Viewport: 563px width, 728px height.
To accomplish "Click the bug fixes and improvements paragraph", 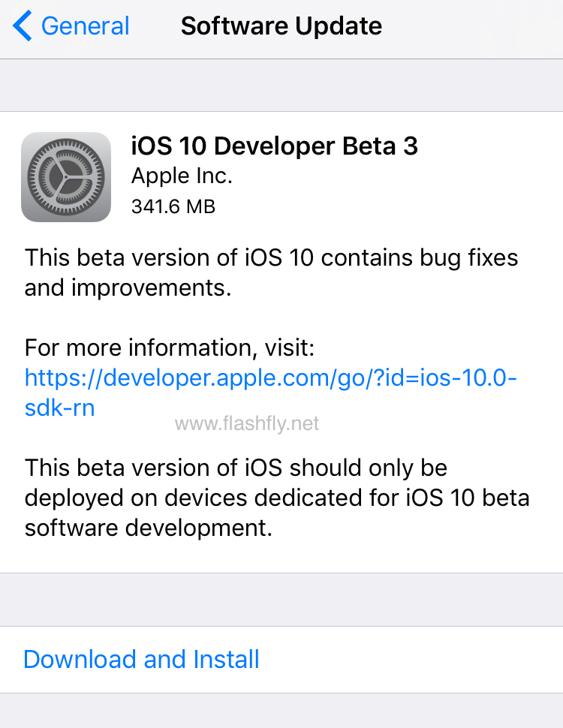I will pos(270,272).
